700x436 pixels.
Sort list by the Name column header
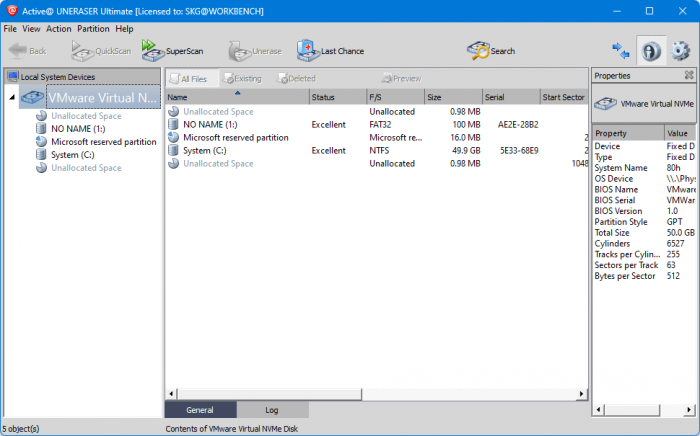236,97
